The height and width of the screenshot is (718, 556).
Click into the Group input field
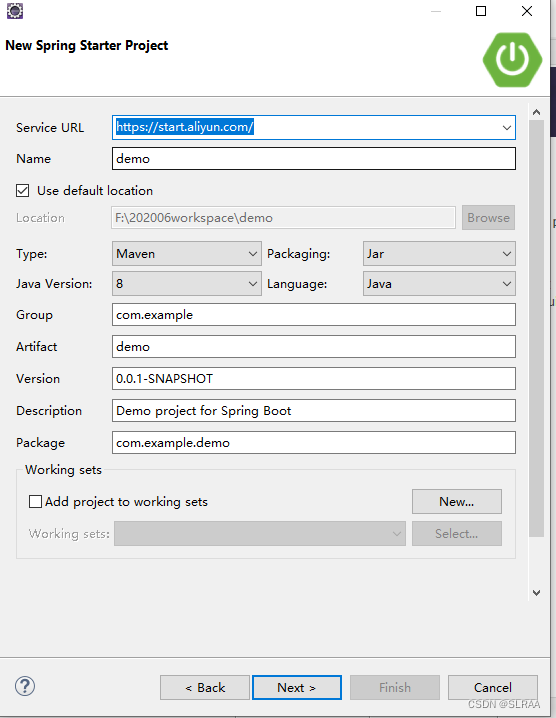pos(314,315)
